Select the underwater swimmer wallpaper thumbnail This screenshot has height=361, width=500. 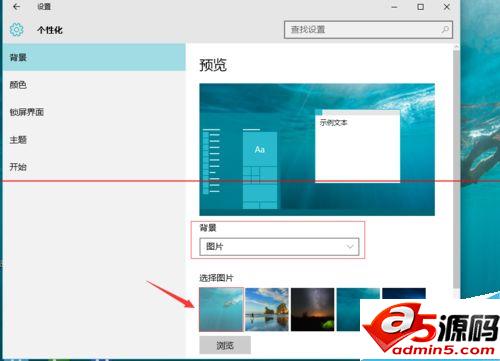click(x=221, y=309)
